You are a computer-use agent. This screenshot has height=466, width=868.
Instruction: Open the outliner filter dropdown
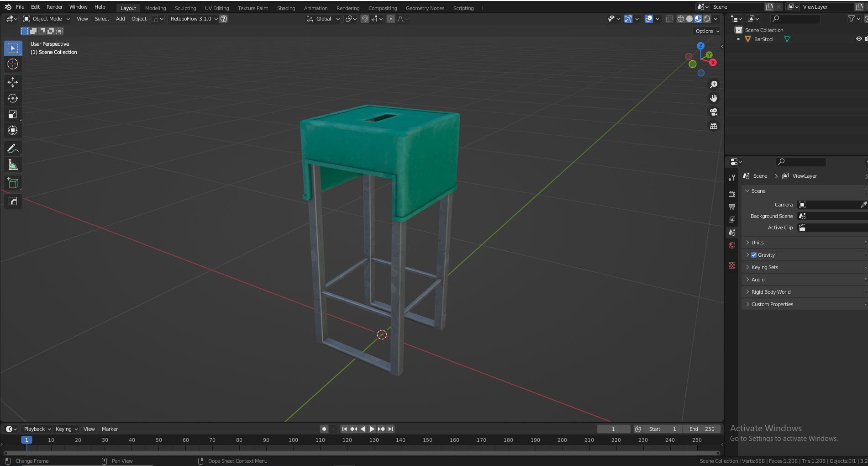coord(853,19)
